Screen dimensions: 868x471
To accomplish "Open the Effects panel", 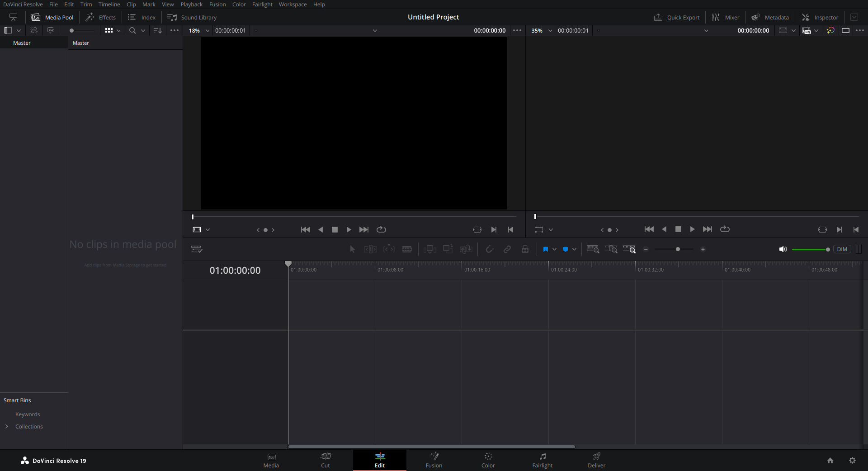I will [101, 17].
